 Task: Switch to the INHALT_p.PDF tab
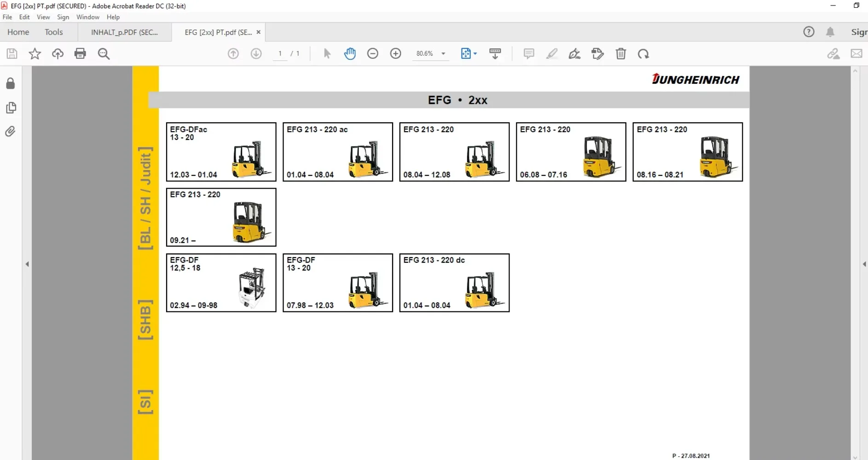tap(125, 32)
